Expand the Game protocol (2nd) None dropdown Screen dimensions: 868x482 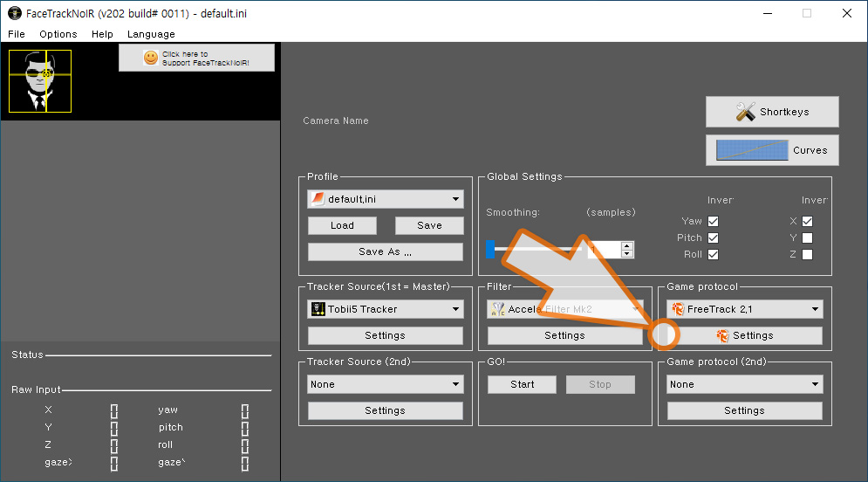click(815, 384)
